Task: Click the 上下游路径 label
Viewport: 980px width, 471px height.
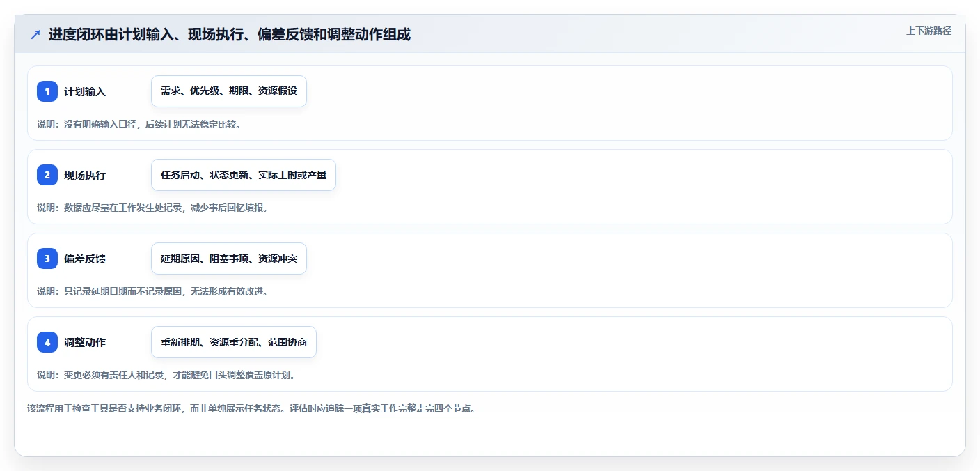Action: click(928, 31)
